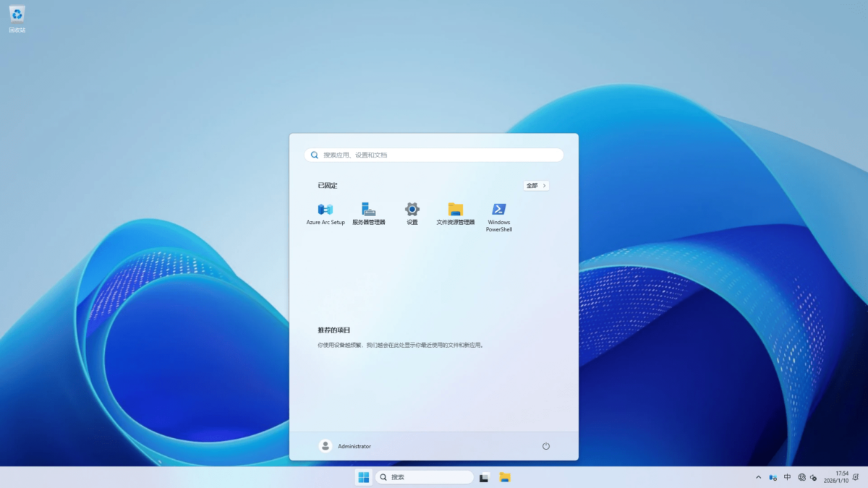
Task: Open 服务器管理器 from the Start menu
Action: coord(369,210)
